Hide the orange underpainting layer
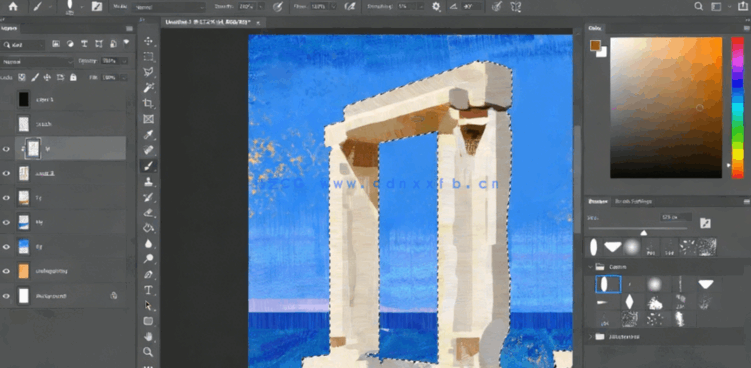The width and height of the screenshot is (751, 368). [6, 271]
